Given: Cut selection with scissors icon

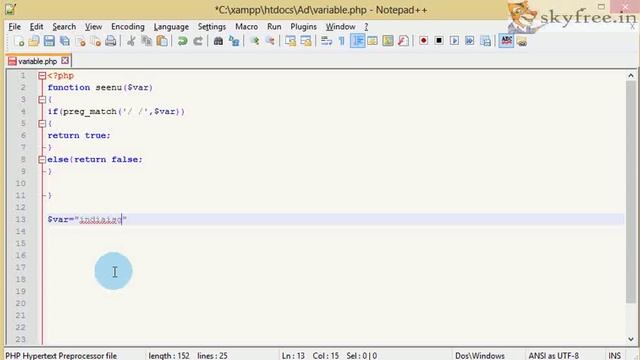Looking at the screenshot, I should [x=131, y=41].
